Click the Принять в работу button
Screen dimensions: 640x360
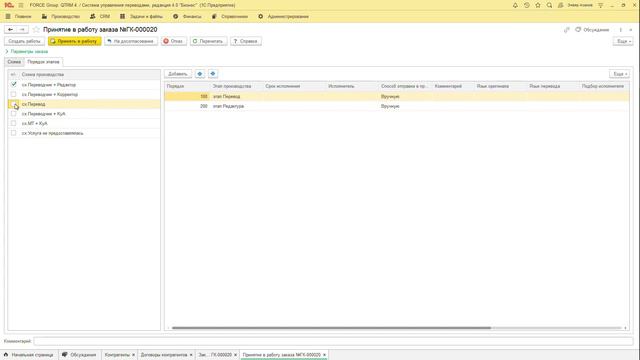75,41
